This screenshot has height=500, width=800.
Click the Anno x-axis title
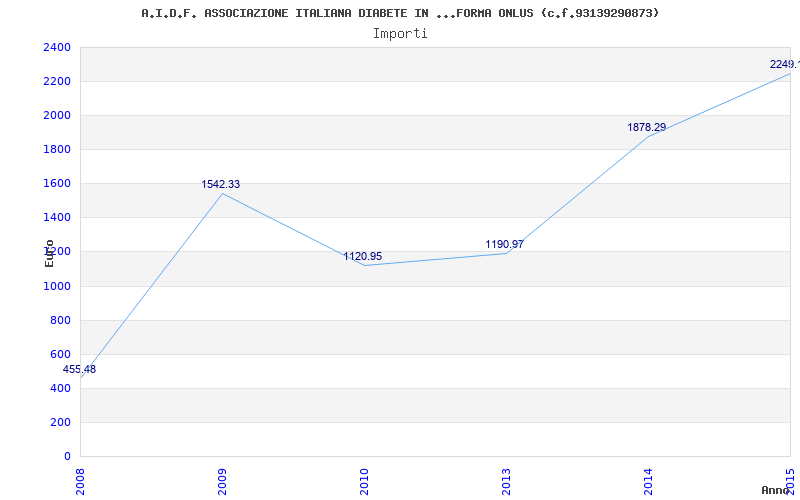(x=776, y=490)
